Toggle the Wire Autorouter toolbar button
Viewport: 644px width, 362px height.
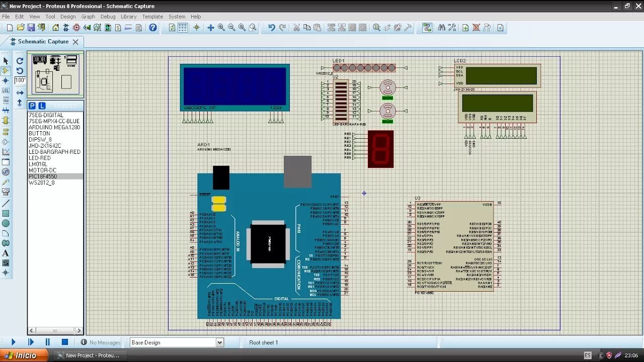click(x=427, y=28)
